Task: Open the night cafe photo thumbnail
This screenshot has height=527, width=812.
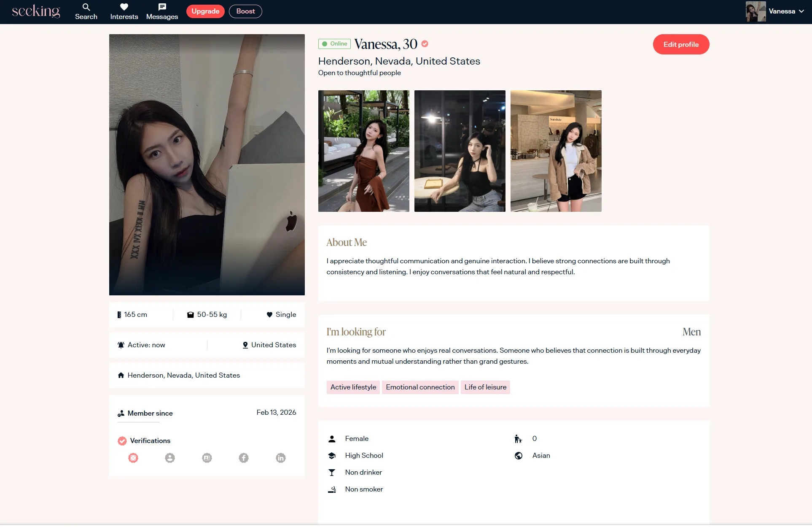Action: tap(460, 151)
